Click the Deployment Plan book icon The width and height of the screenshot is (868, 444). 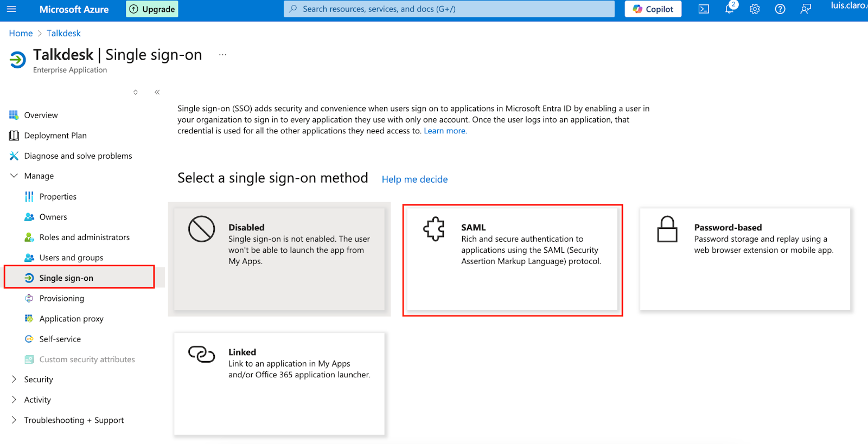[14, 136]
